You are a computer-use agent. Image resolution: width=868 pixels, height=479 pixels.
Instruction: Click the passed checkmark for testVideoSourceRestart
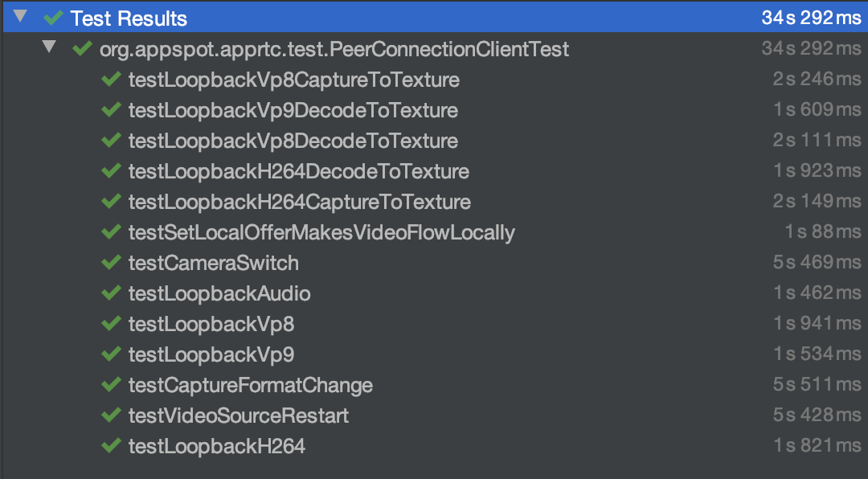(111, 416)
